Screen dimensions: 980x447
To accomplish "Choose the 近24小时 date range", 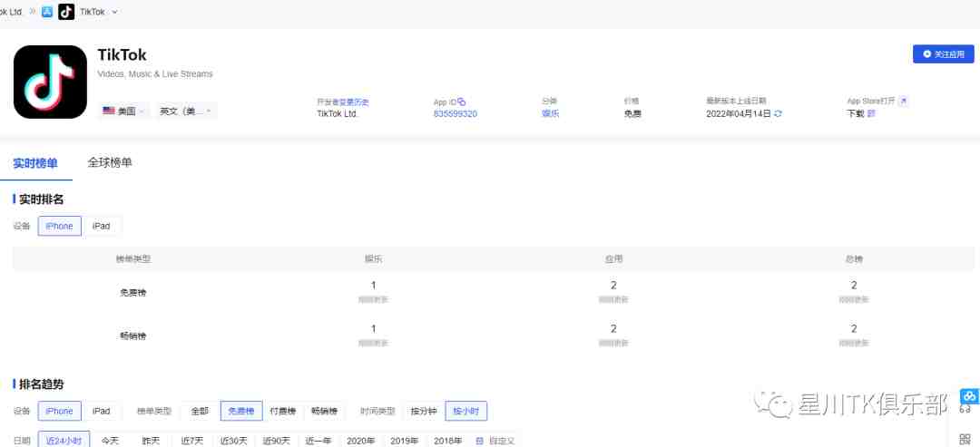I will tap(64, 441).
